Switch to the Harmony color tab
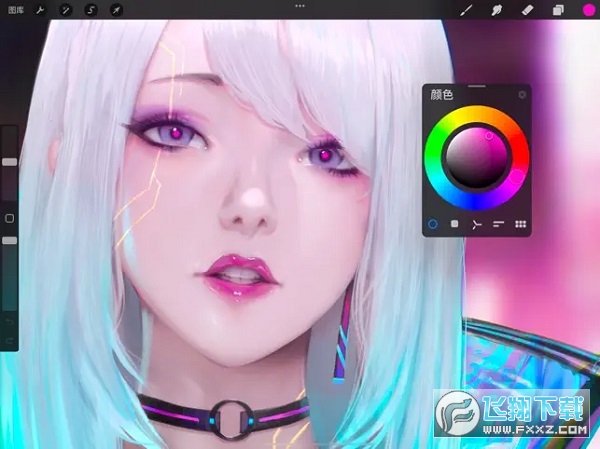 pos(477,224)
